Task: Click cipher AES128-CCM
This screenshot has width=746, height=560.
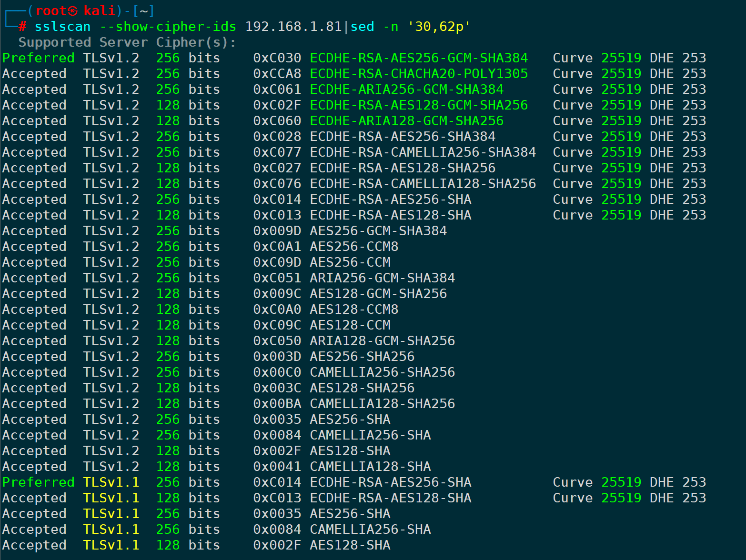Action: [350, 325]
